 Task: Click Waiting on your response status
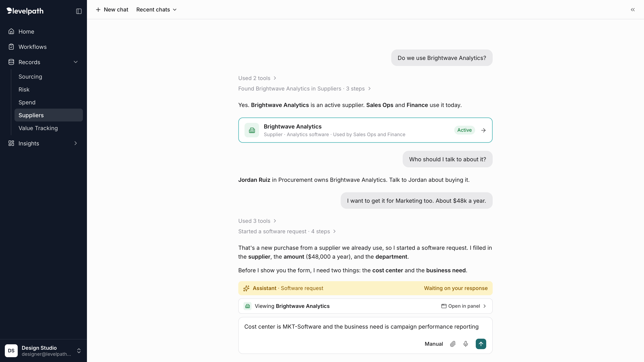[456, 288]
